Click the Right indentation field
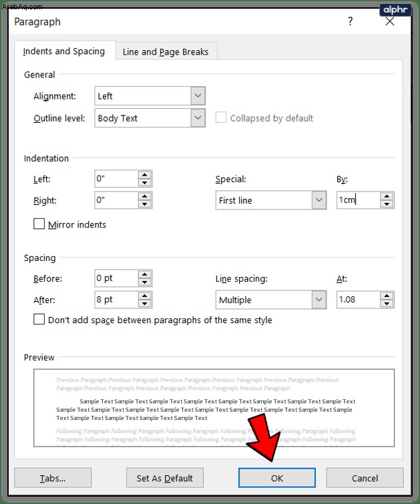The width and height of the screenshot is (420, 504). (116, 200)
